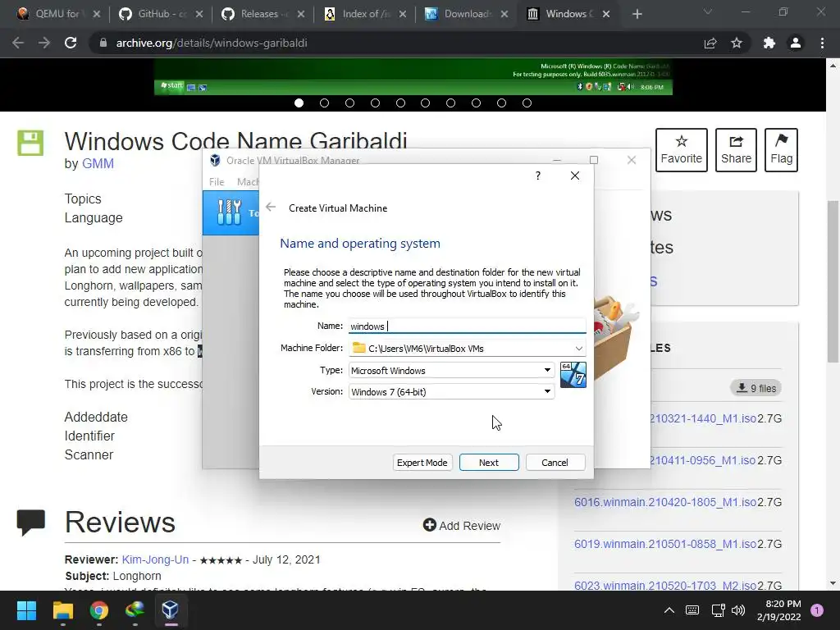Select the second carousel dot

pyautogui.click(x=324, y=103)
